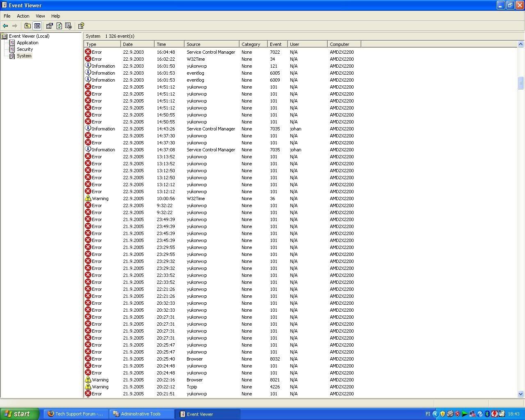Click the disconnected network tray icon
This screenshot has width=525, height=420.
click(x=472, y=414)
